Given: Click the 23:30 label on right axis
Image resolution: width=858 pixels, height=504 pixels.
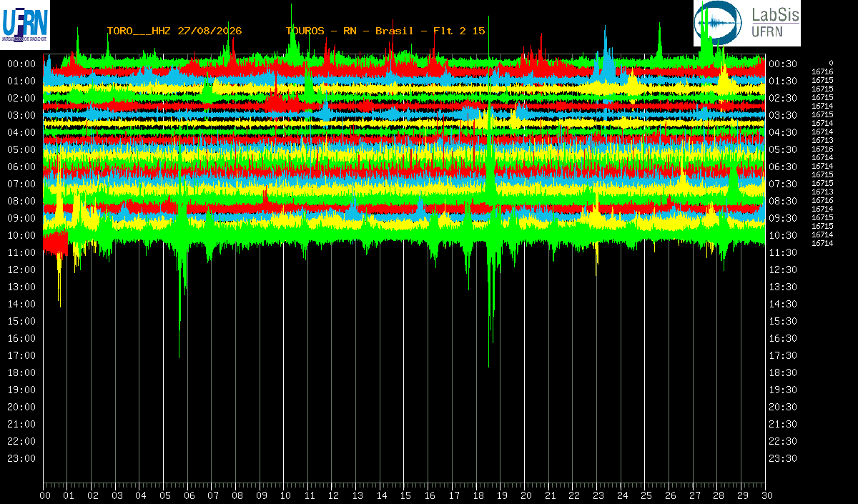Looking at the screenshot, I should coord(783,458).
